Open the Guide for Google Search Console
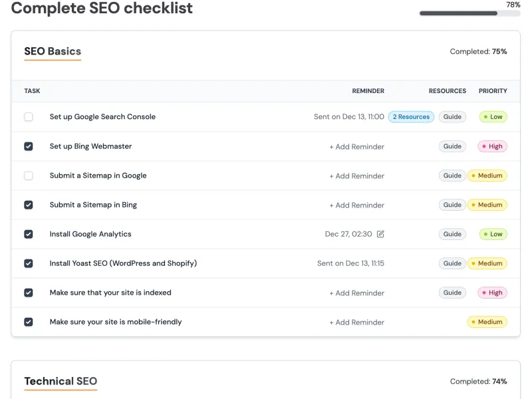 point(452,117)
